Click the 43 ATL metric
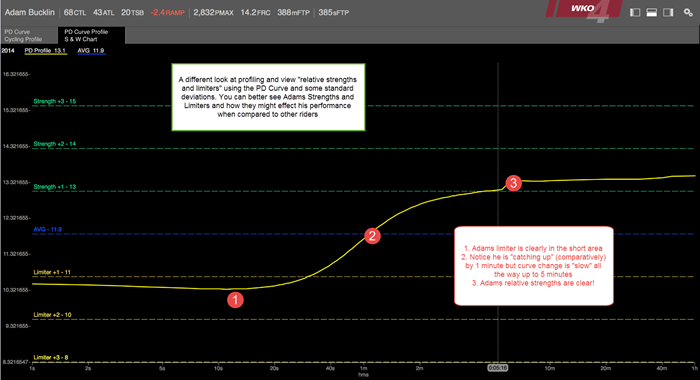The height and width of the screenshot is (380, 700). pos(104,13)
